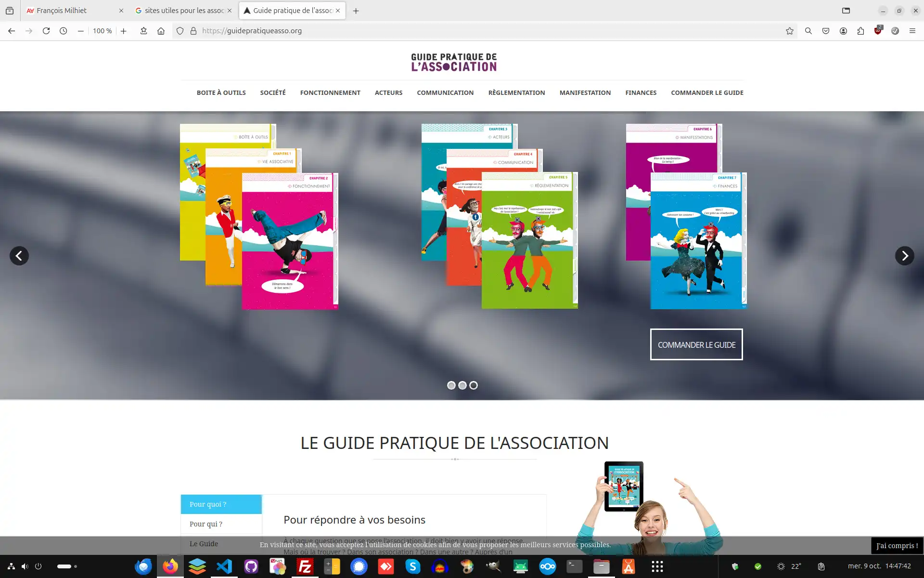Switch to the François Milhiet tab
The image size is (924, 578).
[75, 11]
